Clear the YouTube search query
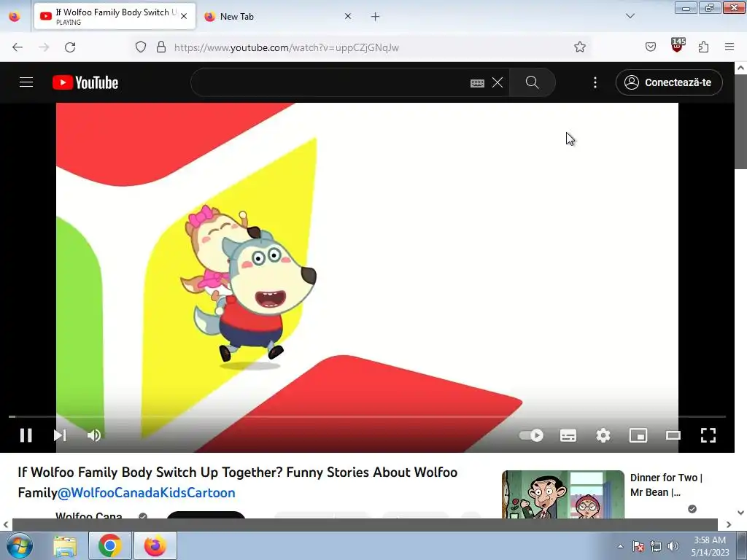Viewport: 747px width, 560px height. coord(498,82)
